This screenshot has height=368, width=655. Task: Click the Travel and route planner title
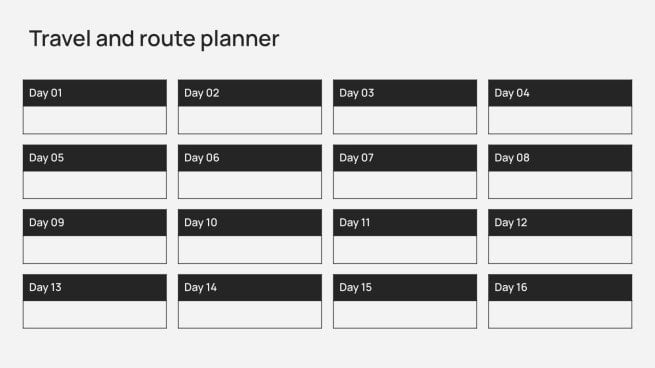tap(154, 39)
